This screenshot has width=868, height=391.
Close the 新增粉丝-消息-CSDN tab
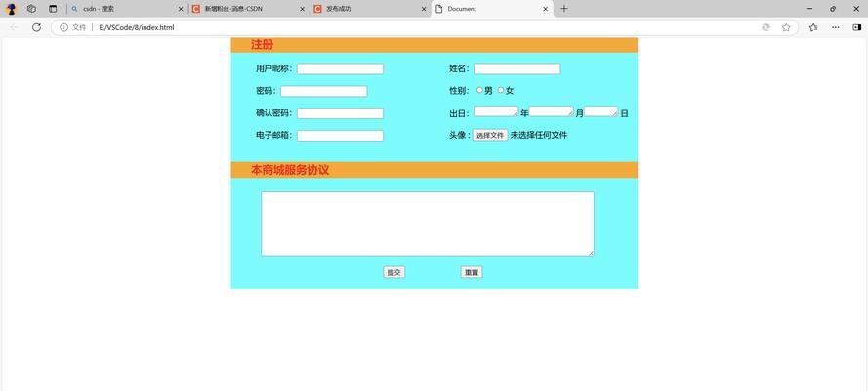(302, 10)
